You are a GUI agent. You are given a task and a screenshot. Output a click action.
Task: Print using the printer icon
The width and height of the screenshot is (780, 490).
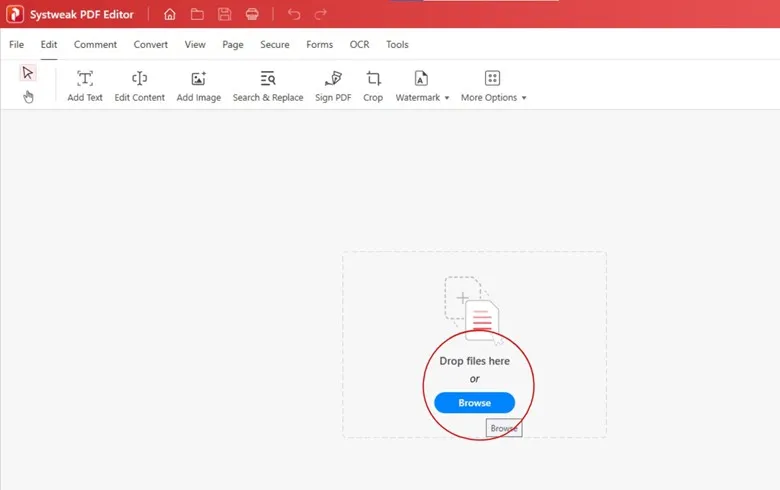252,14
